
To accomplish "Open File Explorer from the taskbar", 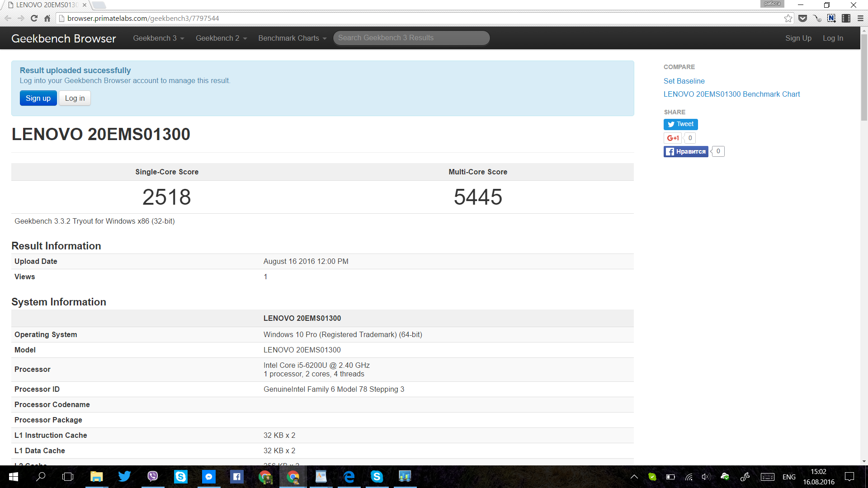I will [96, 477].
